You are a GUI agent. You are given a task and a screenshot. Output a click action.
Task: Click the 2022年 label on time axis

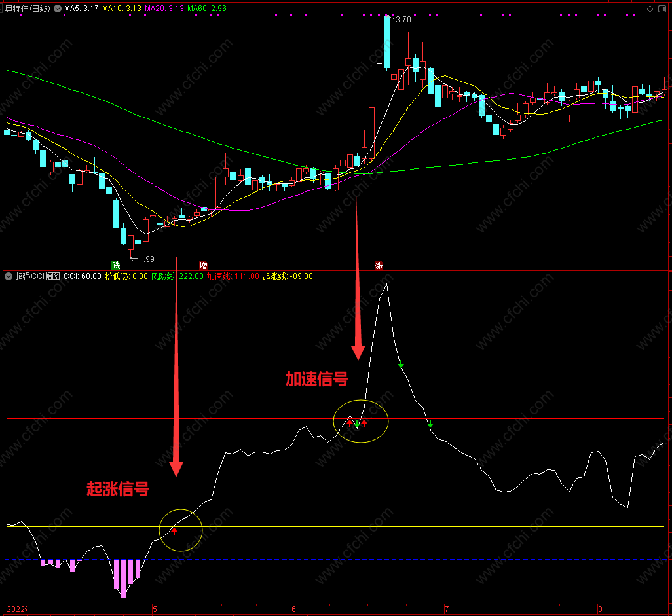(20, 609)
